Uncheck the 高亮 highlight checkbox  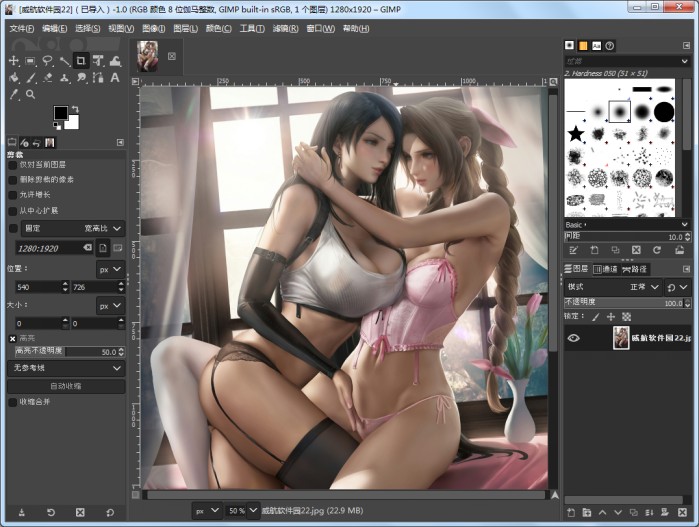[12, 339]
